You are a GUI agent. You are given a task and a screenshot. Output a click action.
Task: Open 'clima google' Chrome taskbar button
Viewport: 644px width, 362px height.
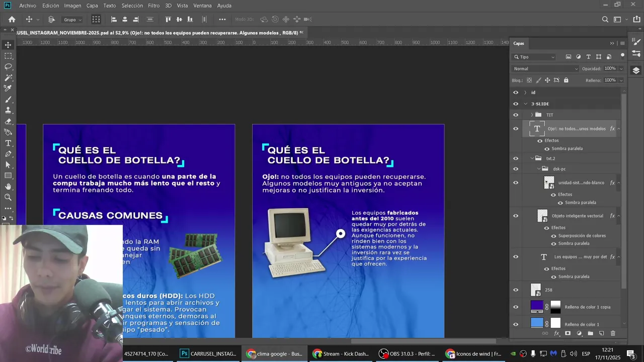click(x=274, y=354)
